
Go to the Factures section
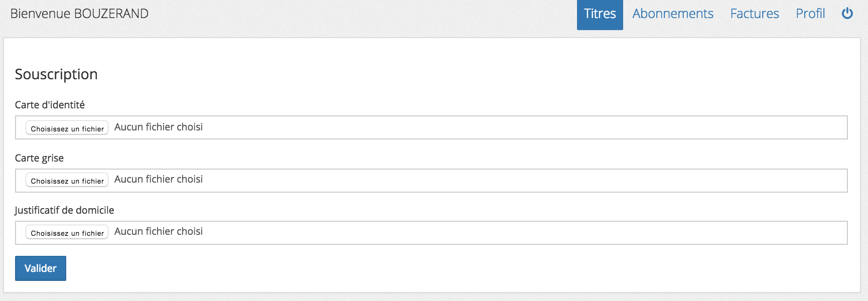pos(754,14)
